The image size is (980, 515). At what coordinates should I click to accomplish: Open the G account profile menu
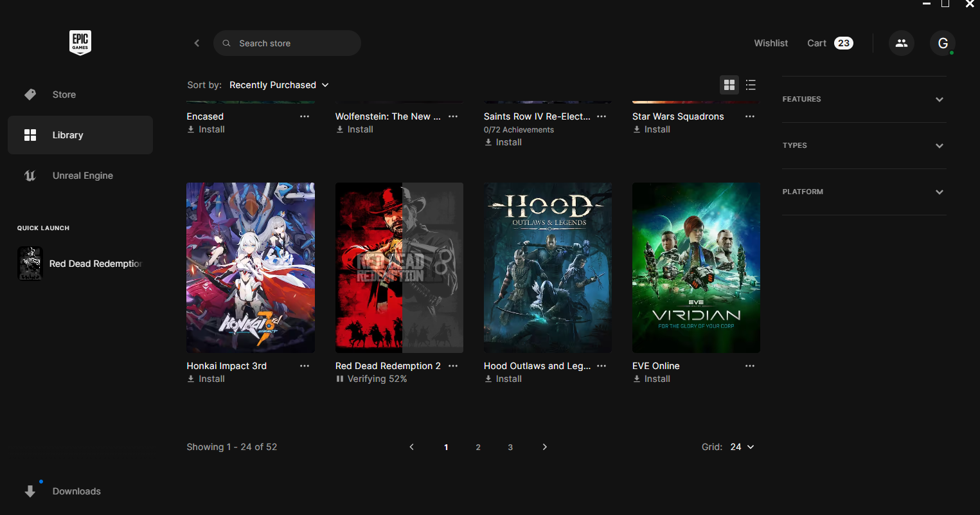pyautogui.click(x=943, y=43)
